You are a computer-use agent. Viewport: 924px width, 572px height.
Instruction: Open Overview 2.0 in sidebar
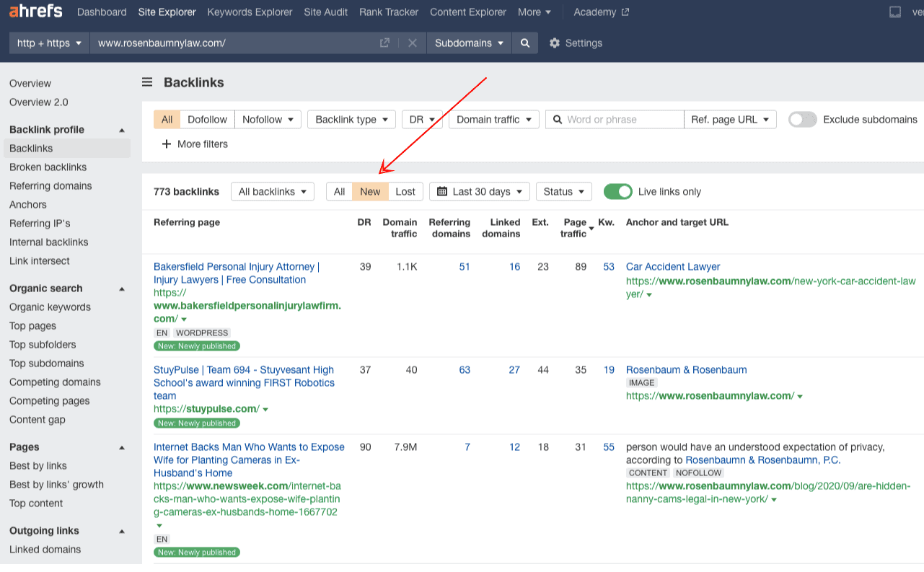point(39,102)
